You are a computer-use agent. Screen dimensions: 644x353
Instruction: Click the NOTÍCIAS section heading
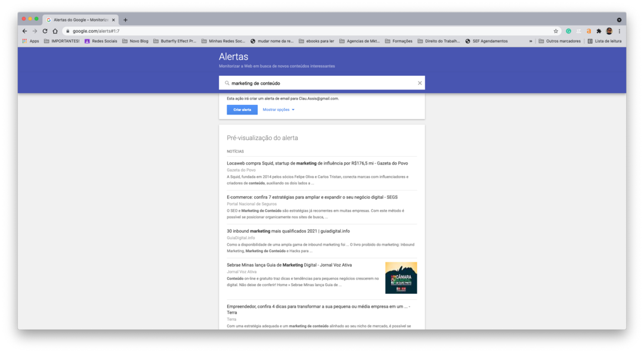click(x=236, y=151)
